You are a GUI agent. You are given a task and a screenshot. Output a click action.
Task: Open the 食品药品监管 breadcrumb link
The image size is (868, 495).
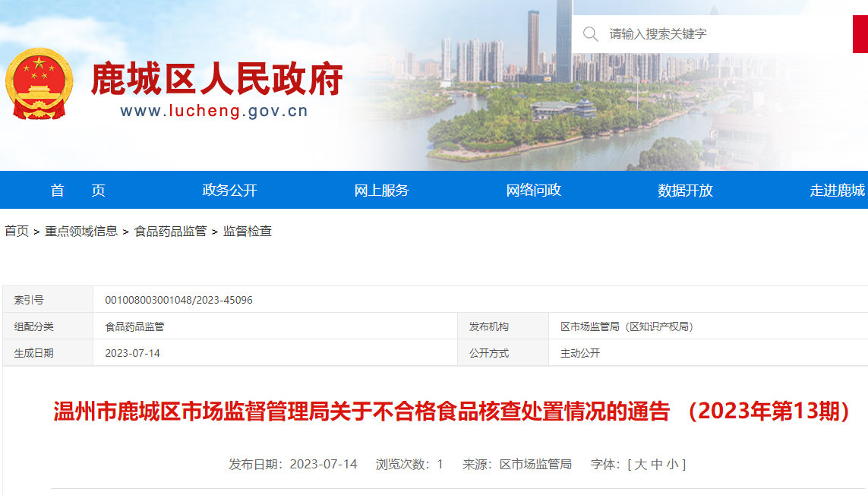[x=170, y=232]
